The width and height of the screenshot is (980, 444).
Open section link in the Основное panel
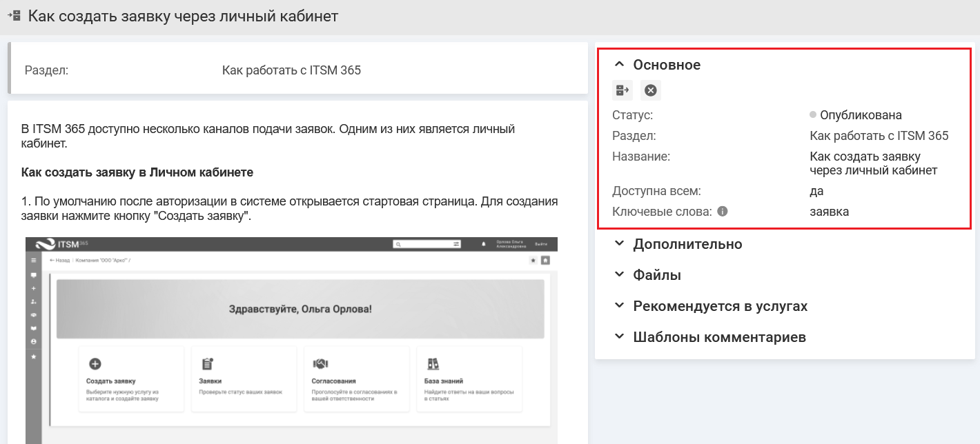pyautogui.click(x=879, y=136)
